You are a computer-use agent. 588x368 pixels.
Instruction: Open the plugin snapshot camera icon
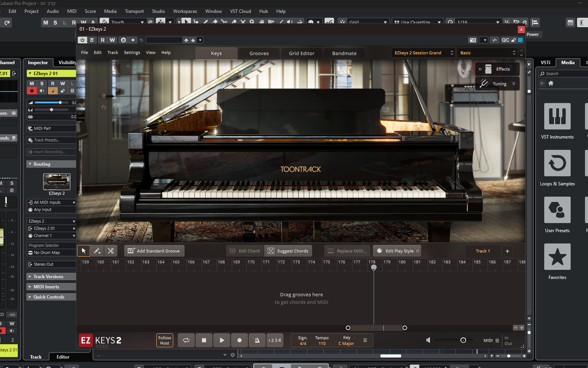473,40
